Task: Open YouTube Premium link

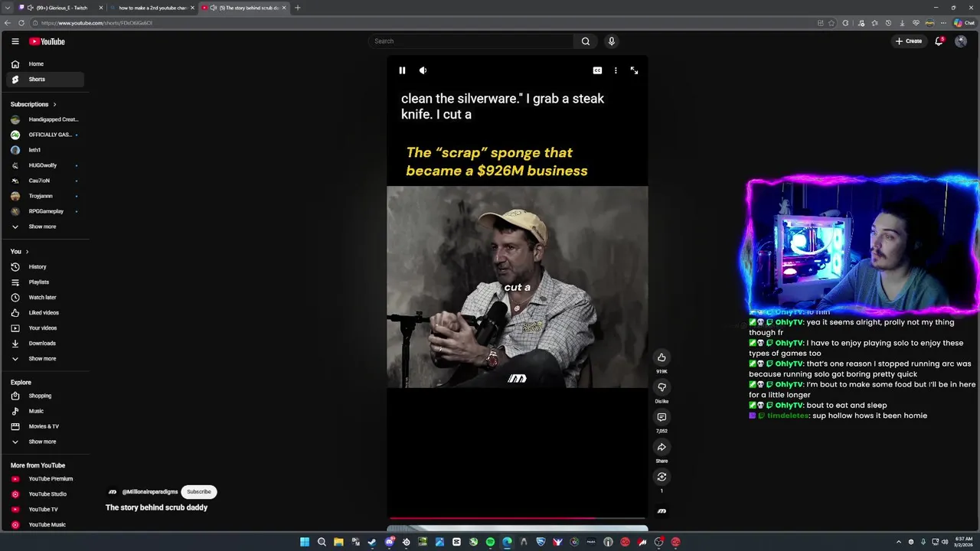Action: pyautogui.click(x=45, y=479)
